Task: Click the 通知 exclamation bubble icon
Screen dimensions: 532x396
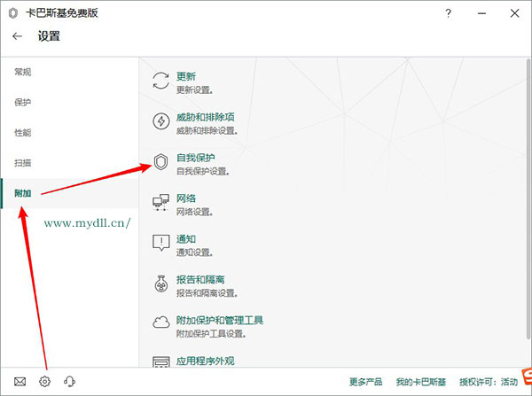Action: 160,243
